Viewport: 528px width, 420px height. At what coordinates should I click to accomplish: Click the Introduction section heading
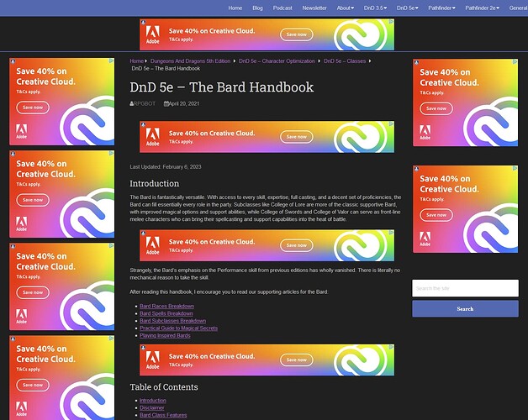(155, 184)
